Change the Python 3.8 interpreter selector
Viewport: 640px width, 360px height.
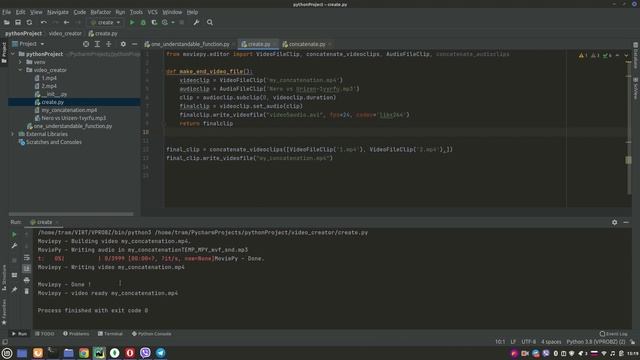[x=596, y=342]
